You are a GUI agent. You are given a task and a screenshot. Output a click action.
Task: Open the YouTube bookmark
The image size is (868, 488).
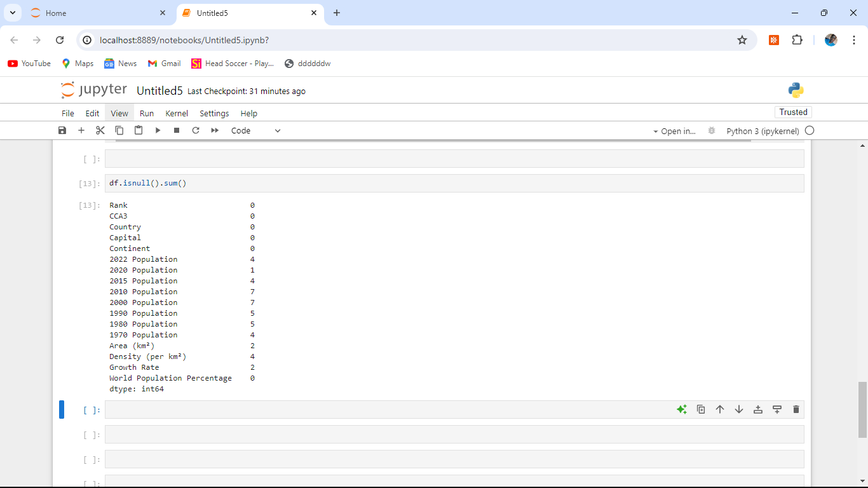pyautogui.click(x=29, y=64)
